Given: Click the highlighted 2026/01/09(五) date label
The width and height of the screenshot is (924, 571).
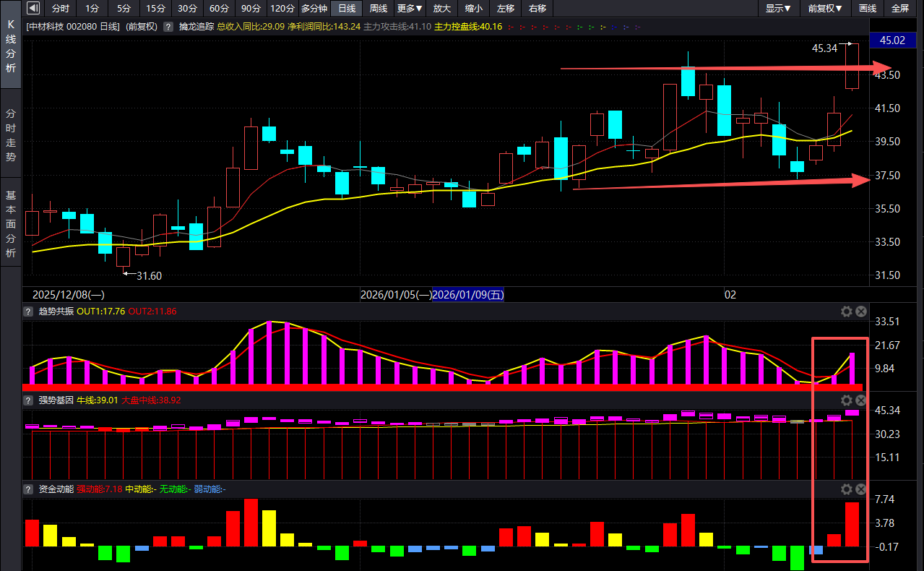Looking at the screenshot, I should pyautogui.click(x=468, y=295).
